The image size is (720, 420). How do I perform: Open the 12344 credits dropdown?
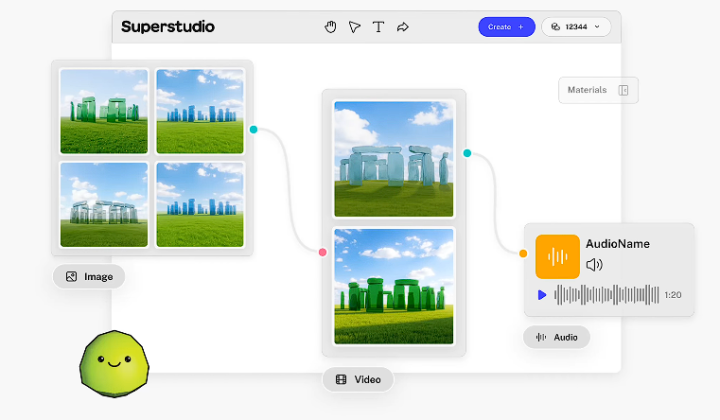(x=576, y=27)
